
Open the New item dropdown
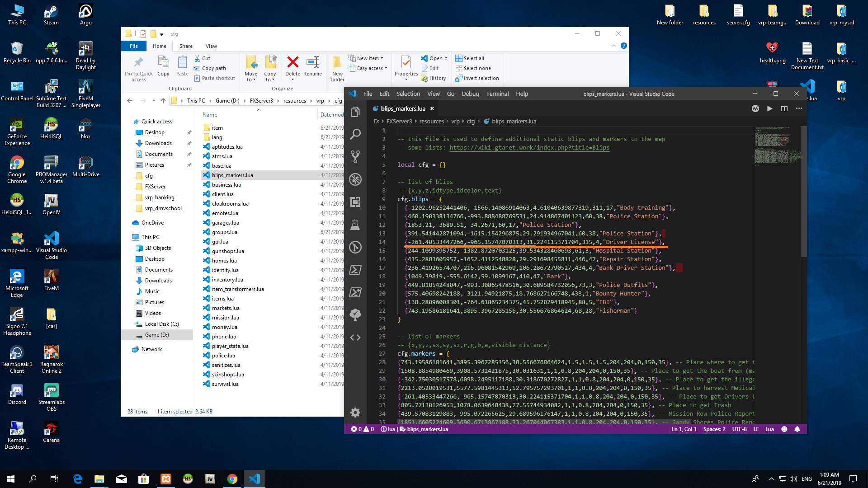pyautogui.click(x=366, y=58)
